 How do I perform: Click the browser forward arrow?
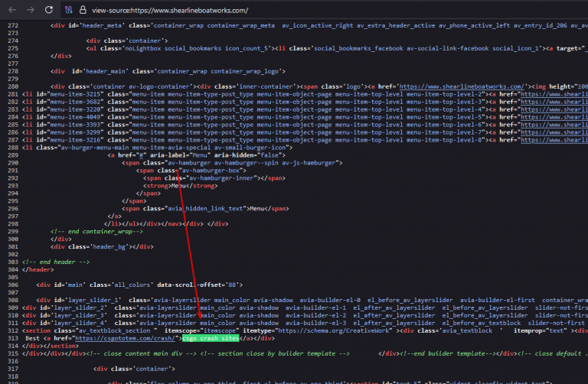[31, 10]
